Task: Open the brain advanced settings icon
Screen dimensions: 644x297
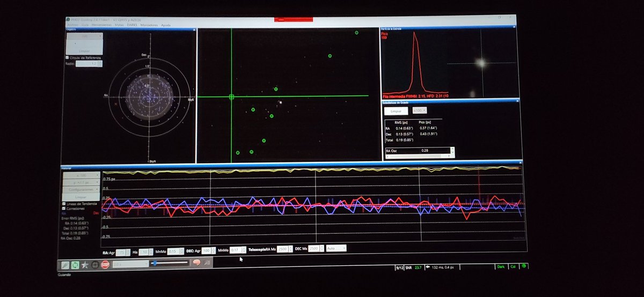Action: tap(196, 263)
